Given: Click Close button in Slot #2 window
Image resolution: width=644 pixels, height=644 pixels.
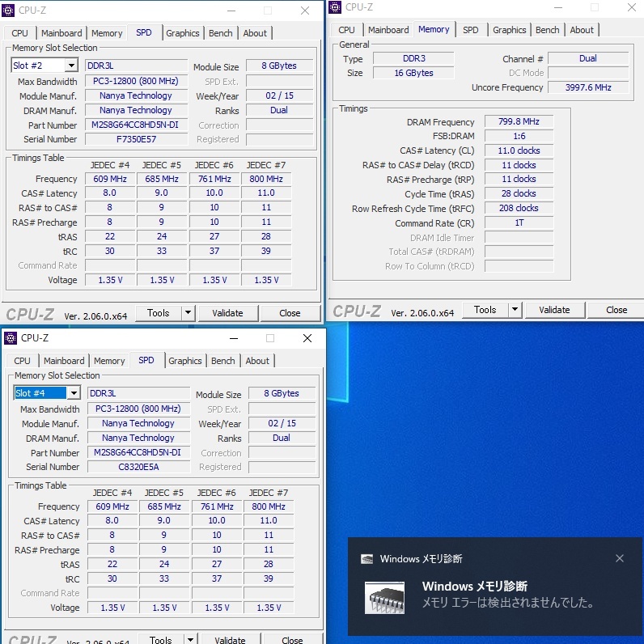Looking at the screenshot, I should pos(290,313).
